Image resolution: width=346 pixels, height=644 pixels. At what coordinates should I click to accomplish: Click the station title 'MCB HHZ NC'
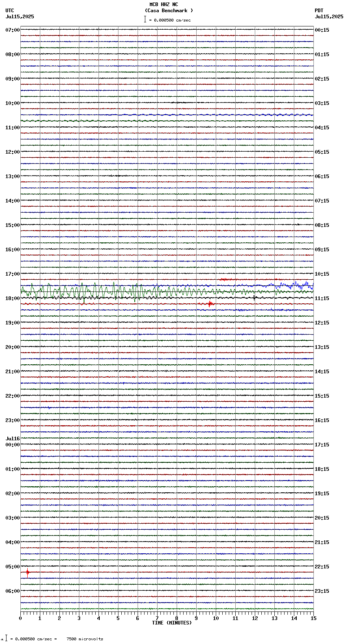point(164,4)
